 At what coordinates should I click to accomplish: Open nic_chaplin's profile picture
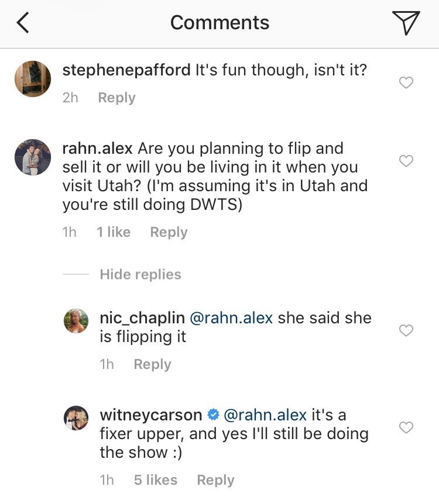76,321
